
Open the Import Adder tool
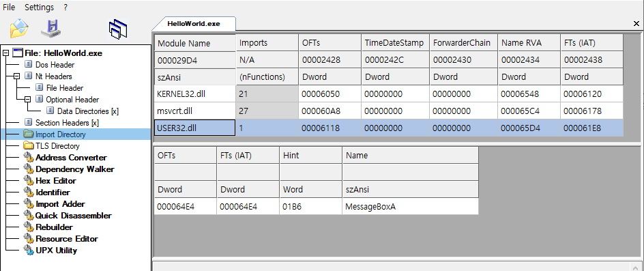tap(60, 204)
